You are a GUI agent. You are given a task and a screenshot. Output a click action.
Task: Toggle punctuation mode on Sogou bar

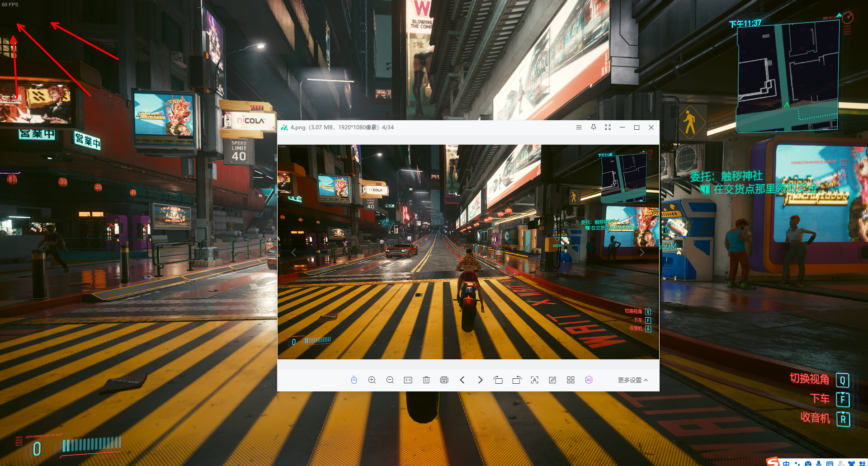[x=797, y=463]
